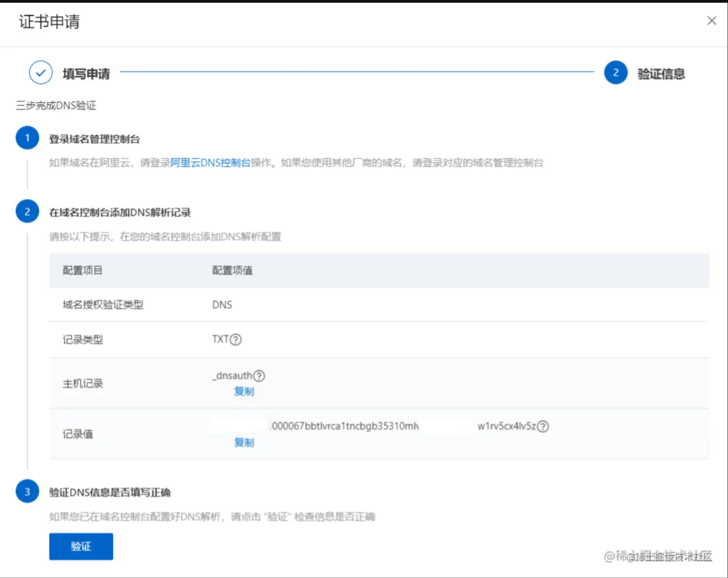Click the 登录域名管理控制台 heading
This screenshot has height=578, width=728.
[95, 139]
